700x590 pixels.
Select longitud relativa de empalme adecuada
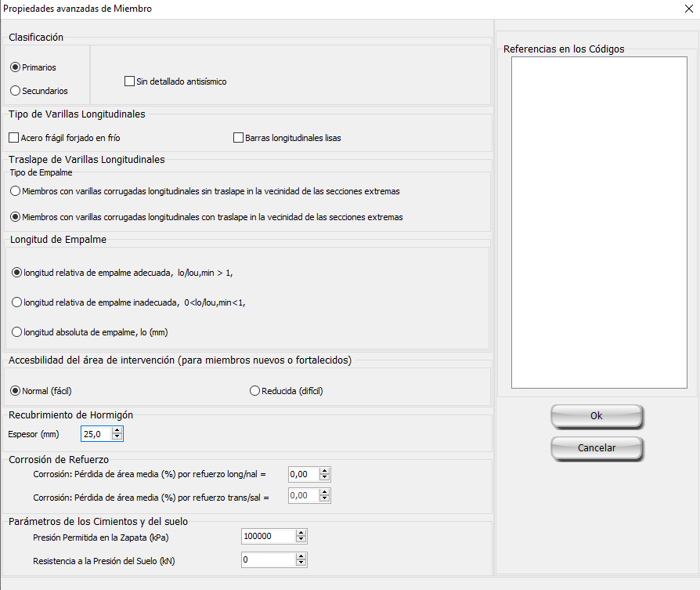point(17,273)
